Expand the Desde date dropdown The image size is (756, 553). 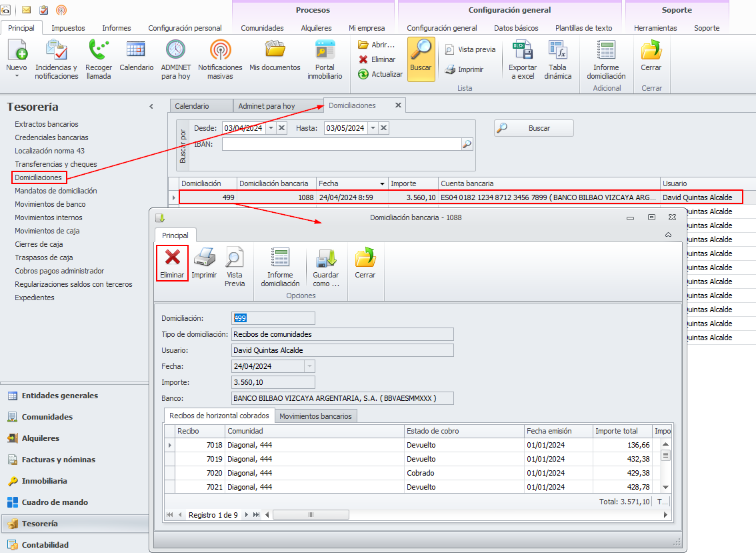[x=271, y=128]
